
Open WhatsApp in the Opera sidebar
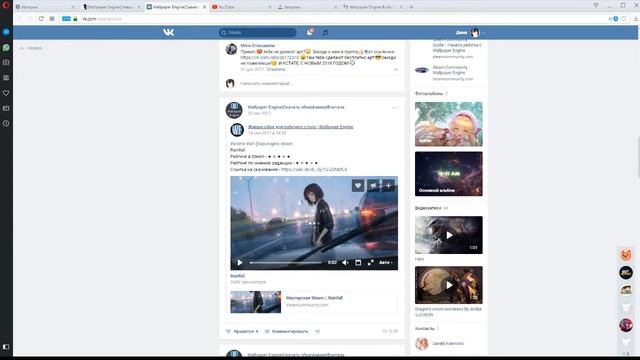pyautogui.click(x=6, y=47)
